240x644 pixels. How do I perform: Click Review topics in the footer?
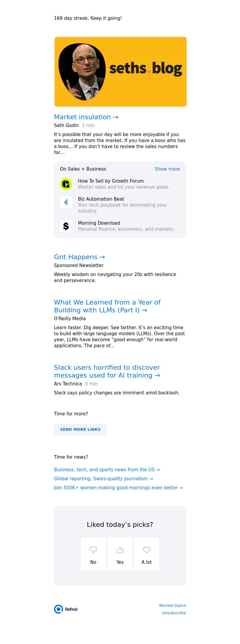pos(172,606)
